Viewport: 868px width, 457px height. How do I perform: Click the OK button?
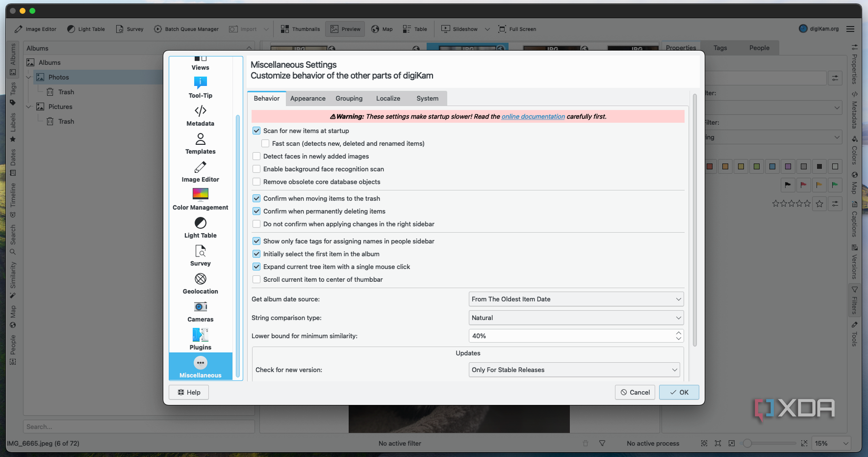click(679, 392)
